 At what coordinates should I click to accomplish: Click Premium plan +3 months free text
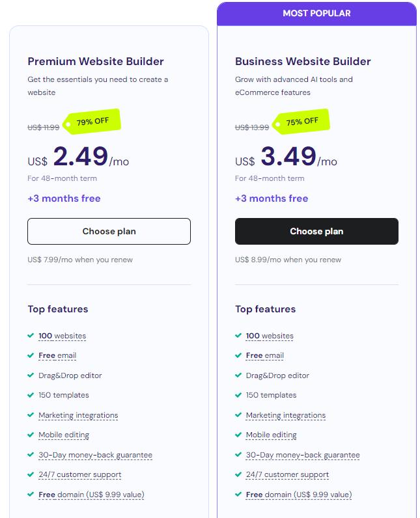click(64, 198)
